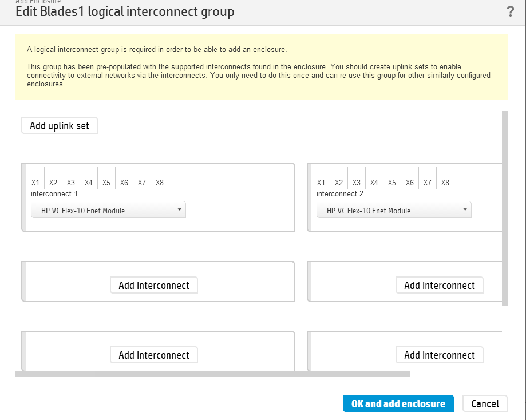Select port X6 on interconnect 1

[124, 183]
